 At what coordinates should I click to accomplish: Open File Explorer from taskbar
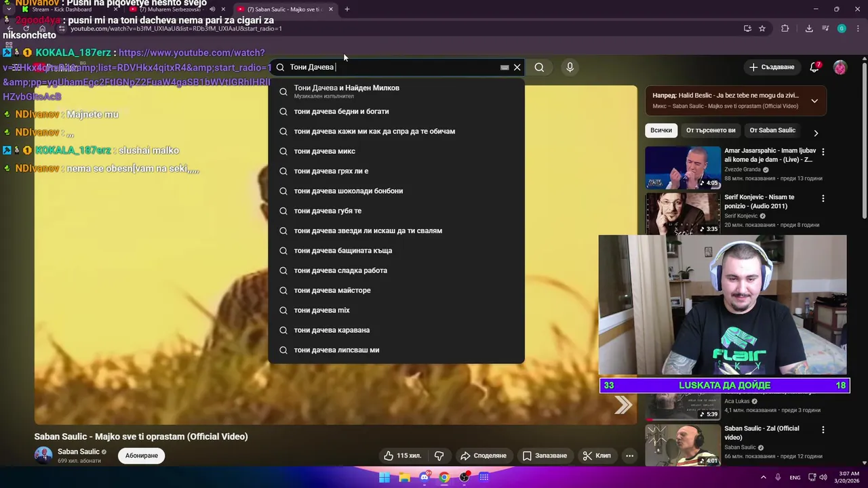pyautogui.click(x=405, y=477)
